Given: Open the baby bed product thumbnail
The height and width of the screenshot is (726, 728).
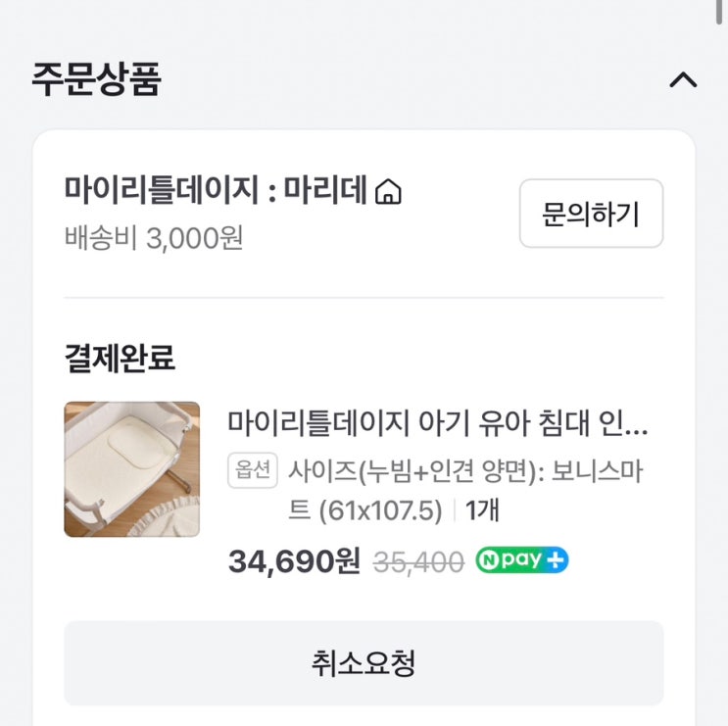Looking at the screenshot, I should point(132,469).
